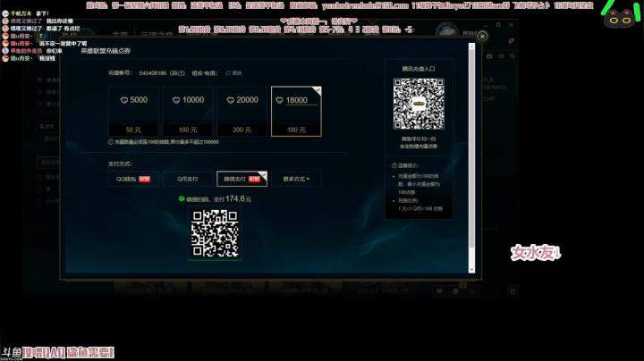Click the search field in the client's left panel
The height and width of the screenshot is (361, 644).
(x=48, y=126)
